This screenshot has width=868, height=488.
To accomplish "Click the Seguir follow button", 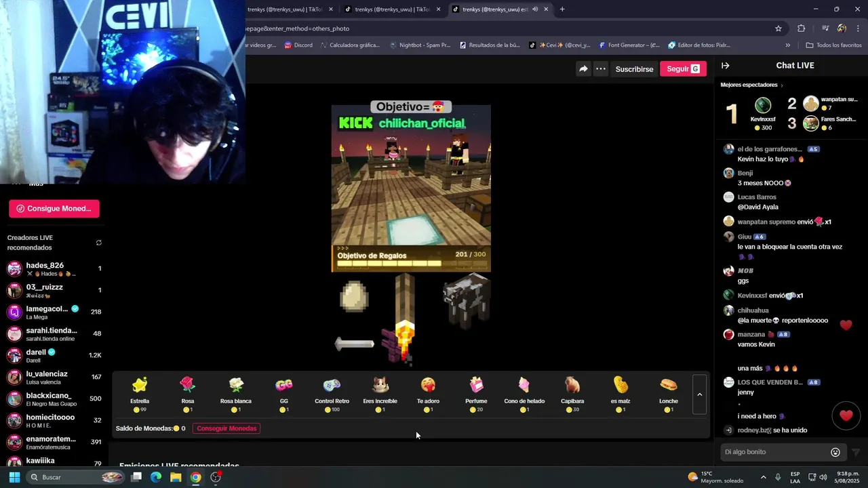I will pos(683,68).
